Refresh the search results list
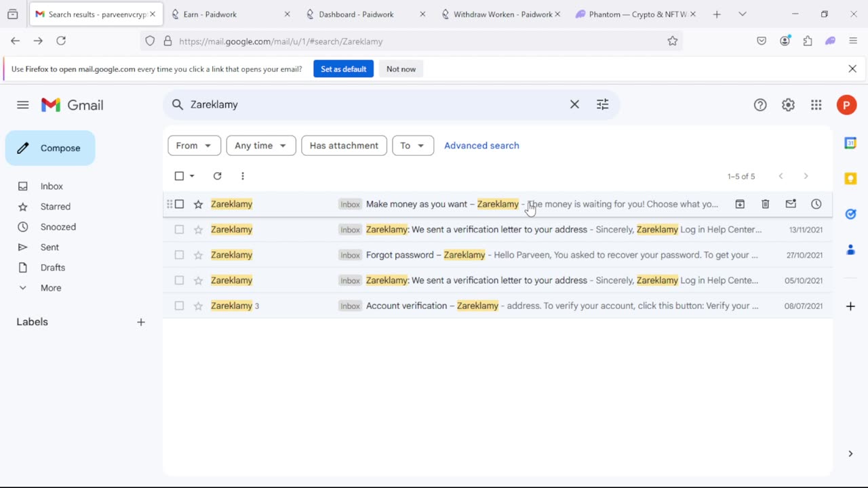Viewport: 868px width, 488px height. pyautogui.click(x=217, y=176)
